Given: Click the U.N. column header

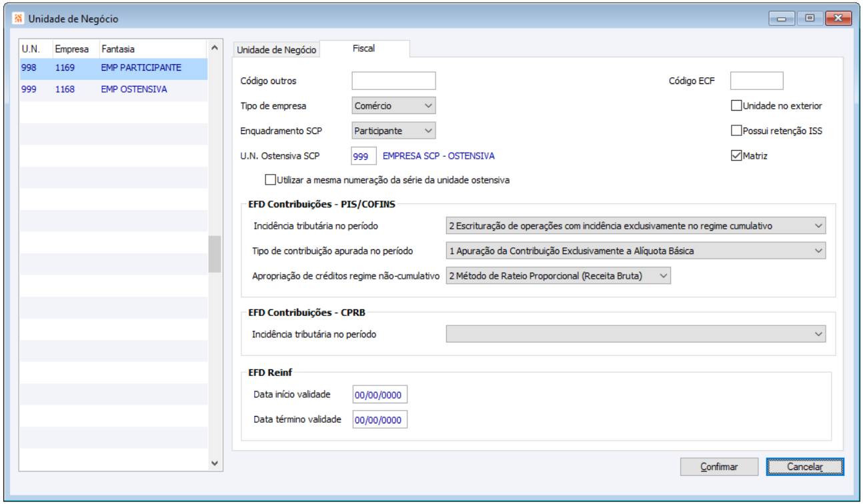Looking at the screenshot, I should pos(31,49).
